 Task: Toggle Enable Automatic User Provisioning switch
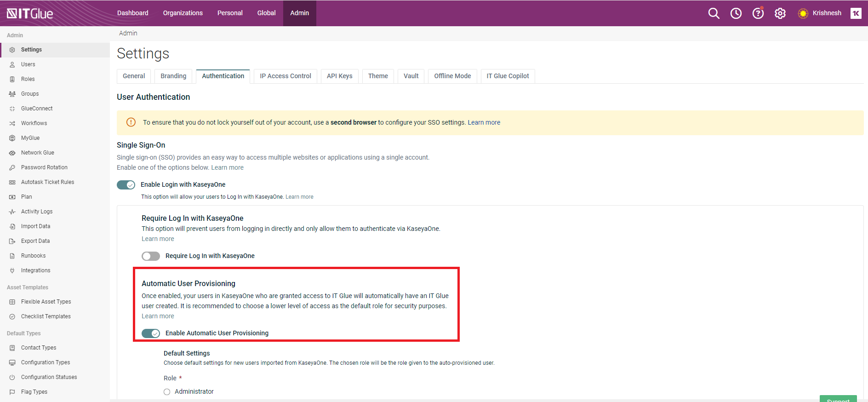point(151,333)
